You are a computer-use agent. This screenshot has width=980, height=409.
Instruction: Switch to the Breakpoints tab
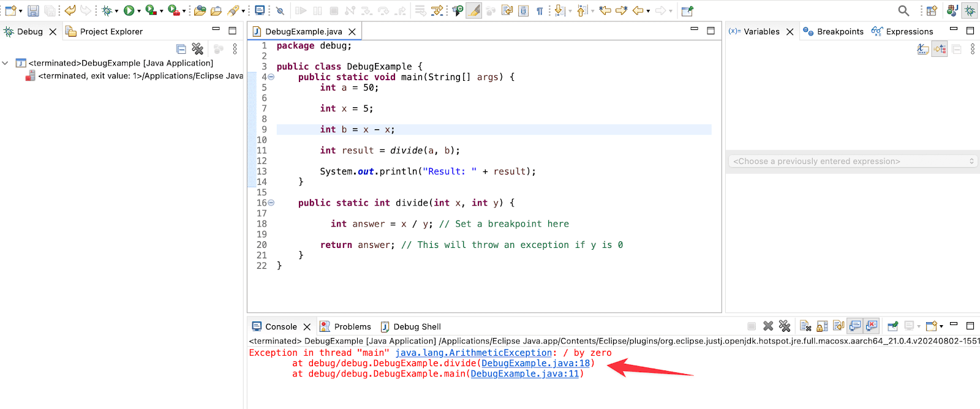tap(833, 31)
